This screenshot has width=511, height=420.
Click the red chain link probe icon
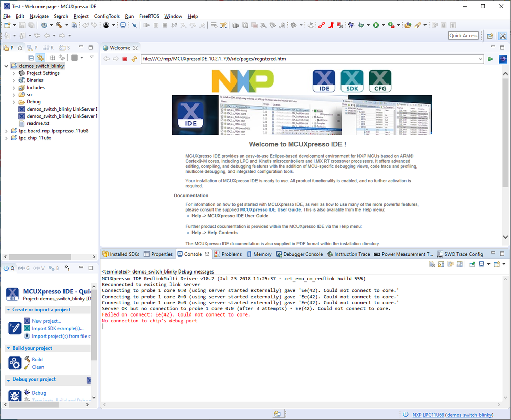(322, 25)
